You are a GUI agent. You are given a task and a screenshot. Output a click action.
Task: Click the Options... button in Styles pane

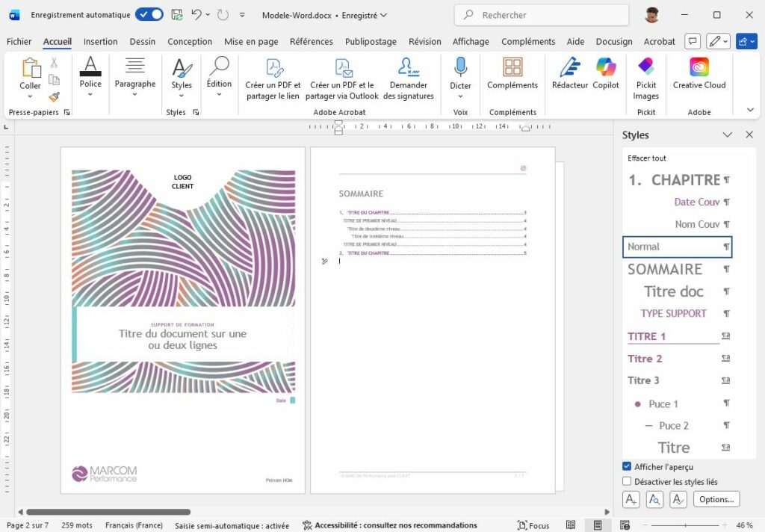pos(716,499)
